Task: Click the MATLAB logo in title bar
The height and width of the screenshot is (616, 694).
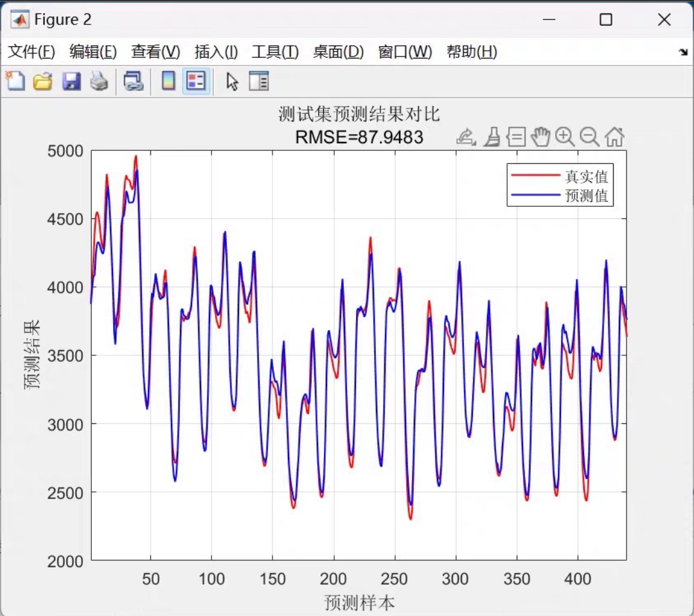Action: [x=19, y=19]
